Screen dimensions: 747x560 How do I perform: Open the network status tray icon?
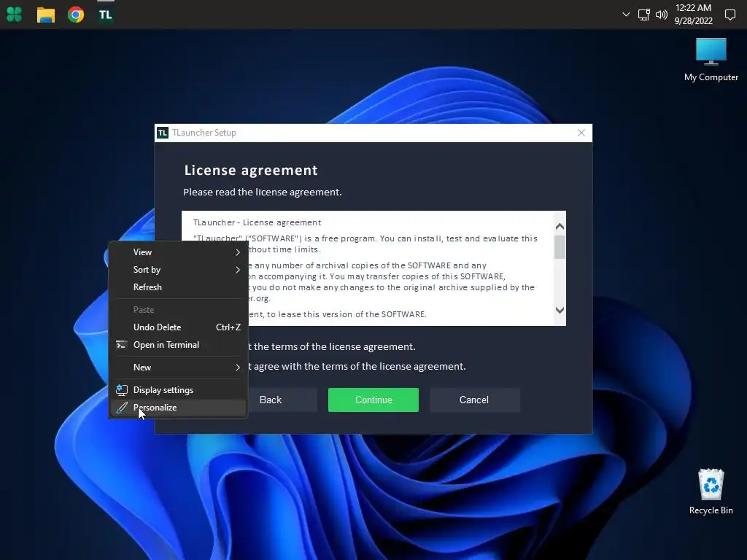tap(643, 15)
